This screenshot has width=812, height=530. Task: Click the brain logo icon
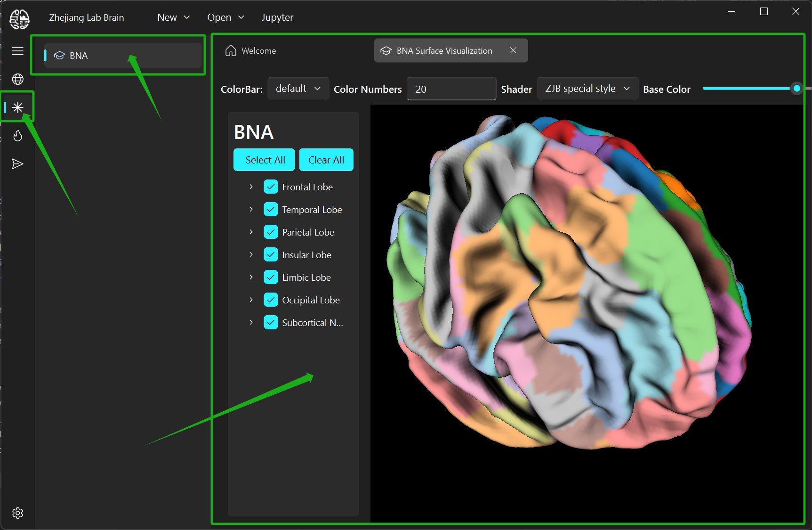point(19,19)
